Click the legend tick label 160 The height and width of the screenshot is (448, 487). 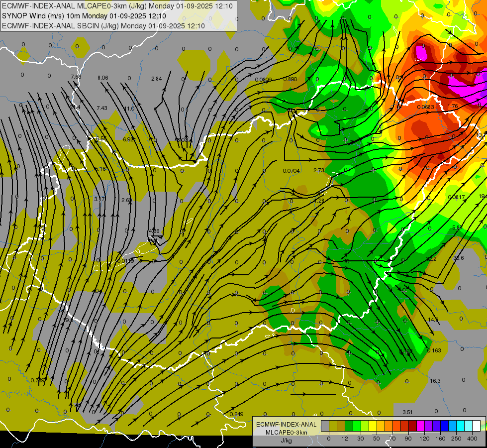point(440,439)
